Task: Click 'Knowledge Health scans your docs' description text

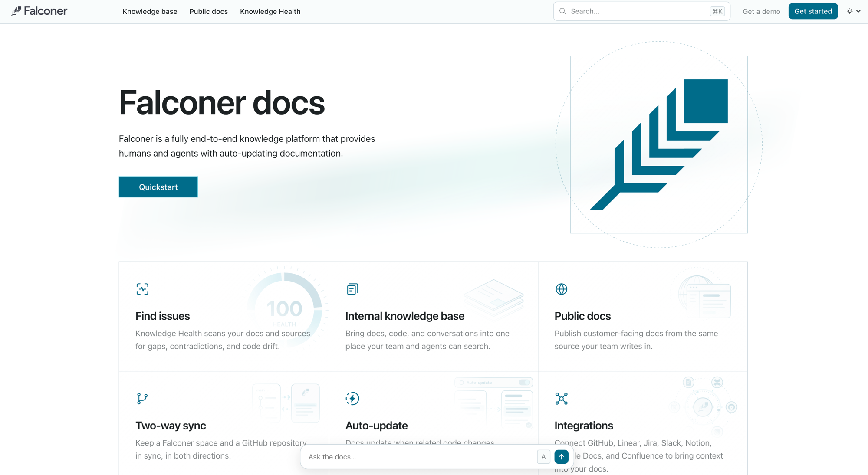Action: point(223,340)
